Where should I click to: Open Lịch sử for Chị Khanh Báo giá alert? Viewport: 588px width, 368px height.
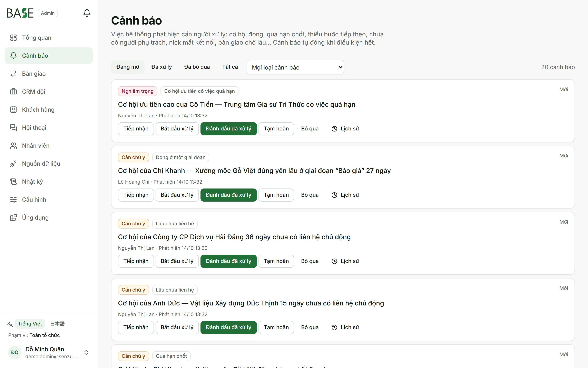point(345,195)
